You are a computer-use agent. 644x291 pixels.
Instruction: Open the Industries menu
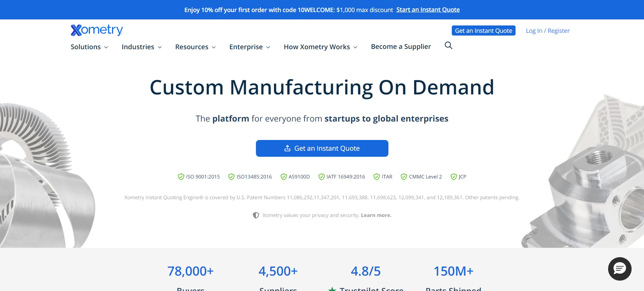point(142,47)
